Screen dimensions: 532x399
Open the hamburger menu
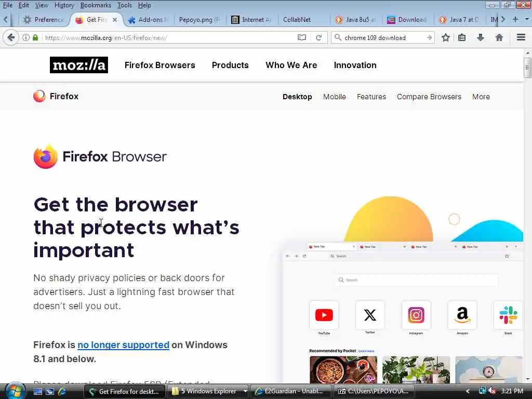click(x=521, y=37)
